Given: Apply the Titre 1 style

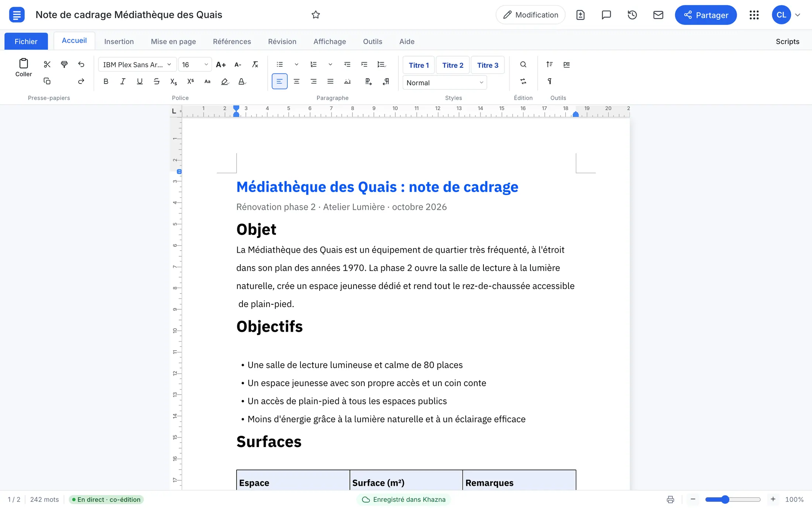Looking at the screenshot, I should [x=419, y=65].
